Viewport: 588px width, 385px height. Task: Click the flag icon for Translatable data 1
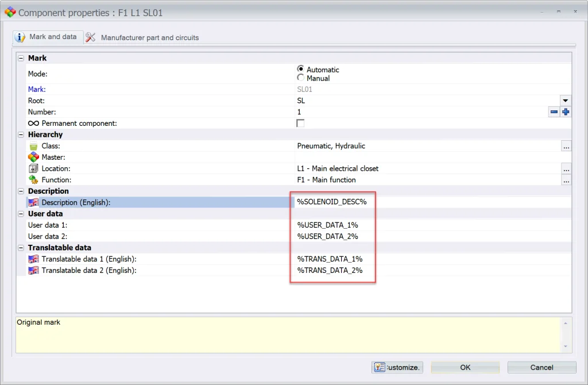pyautogui.click(x=33, y=259)
